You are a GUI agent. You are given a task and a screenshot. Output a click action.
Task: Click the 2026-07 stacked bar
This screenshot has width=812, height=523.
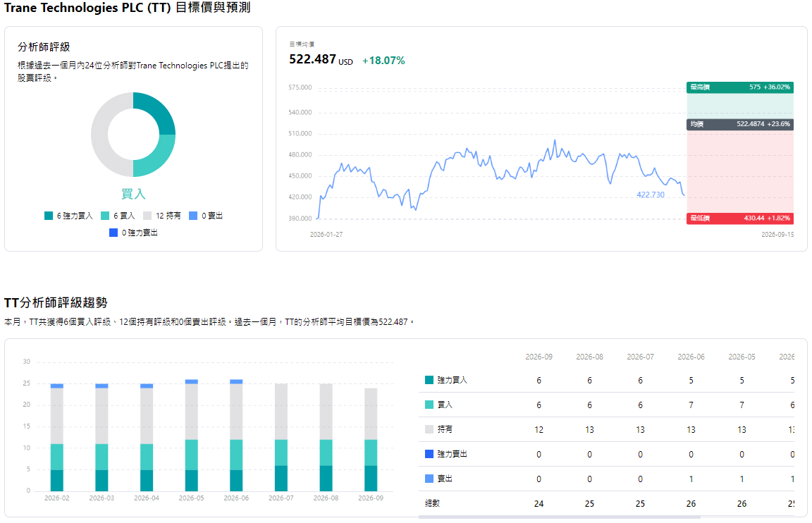(x=281, y=438)
